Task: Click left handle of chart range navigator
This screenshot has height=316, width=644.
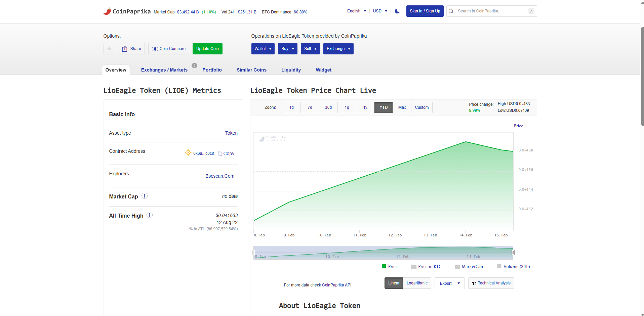Action: pos(253,253)
